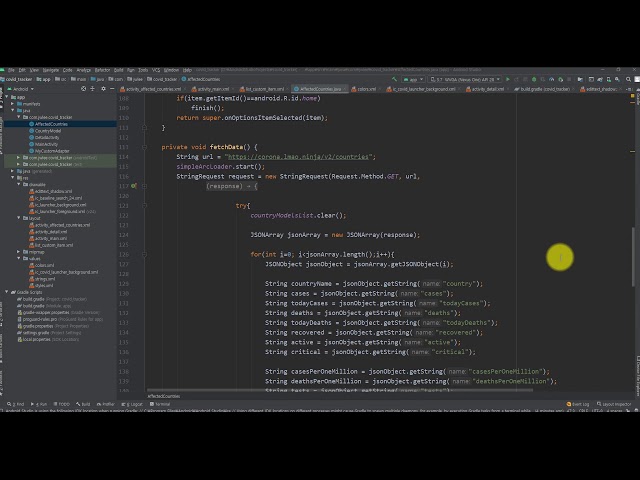Open the Search Everywhere magnifier

[x=629, y=79]
